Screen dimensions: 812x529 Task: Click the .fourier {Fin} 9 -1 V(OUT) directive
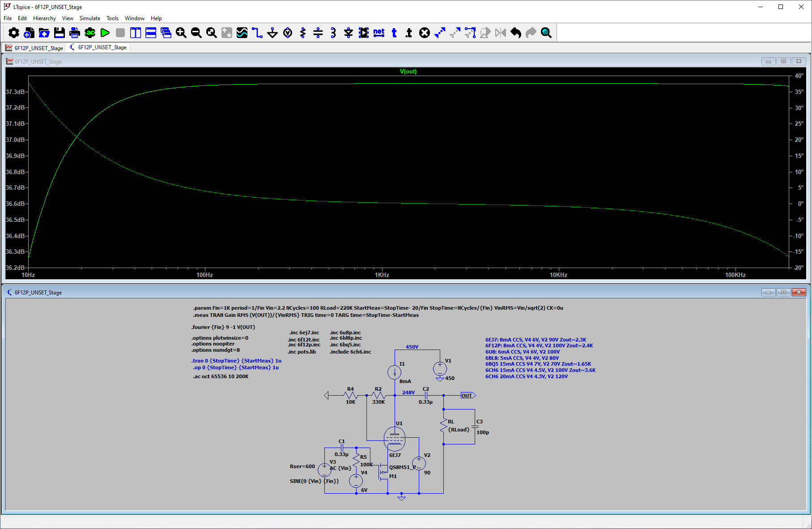[x=223, y=327]
